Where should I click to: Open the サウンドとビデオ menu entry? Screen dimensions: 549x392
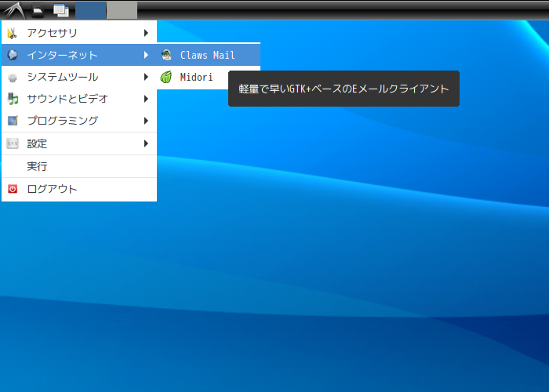[x=79, y=99]
